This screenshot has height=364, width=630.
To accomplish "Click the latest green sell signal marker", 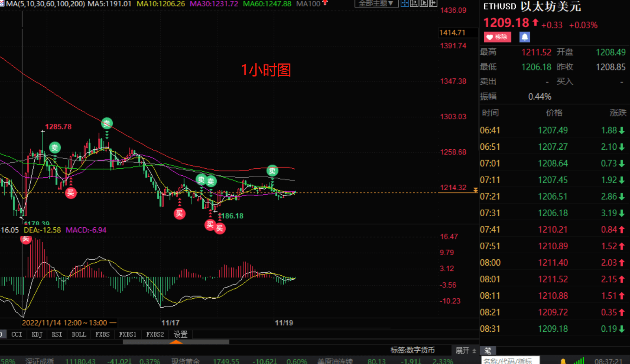I will tap(272, 171).
